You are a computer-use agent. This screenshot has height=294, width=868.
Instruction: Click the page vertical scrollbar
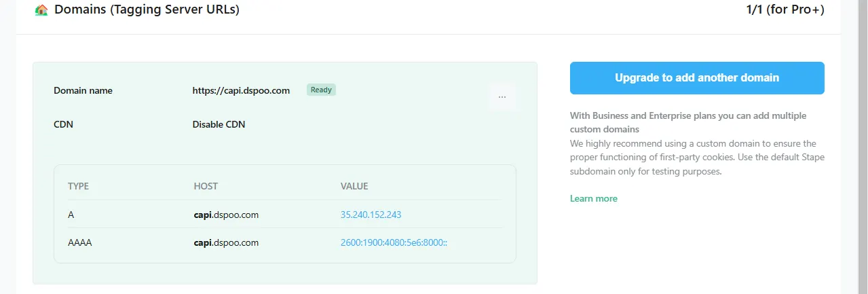coord(862,147)
